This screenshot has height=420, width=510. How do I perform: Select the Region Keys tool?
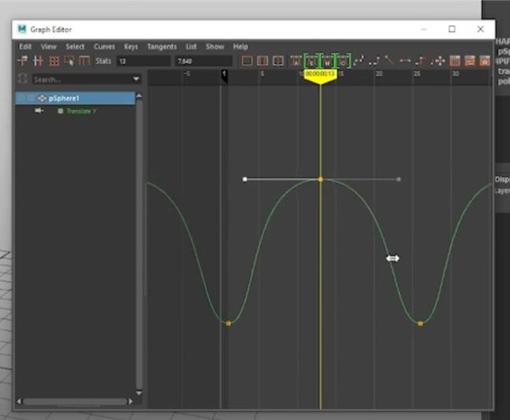pos(69,61)
